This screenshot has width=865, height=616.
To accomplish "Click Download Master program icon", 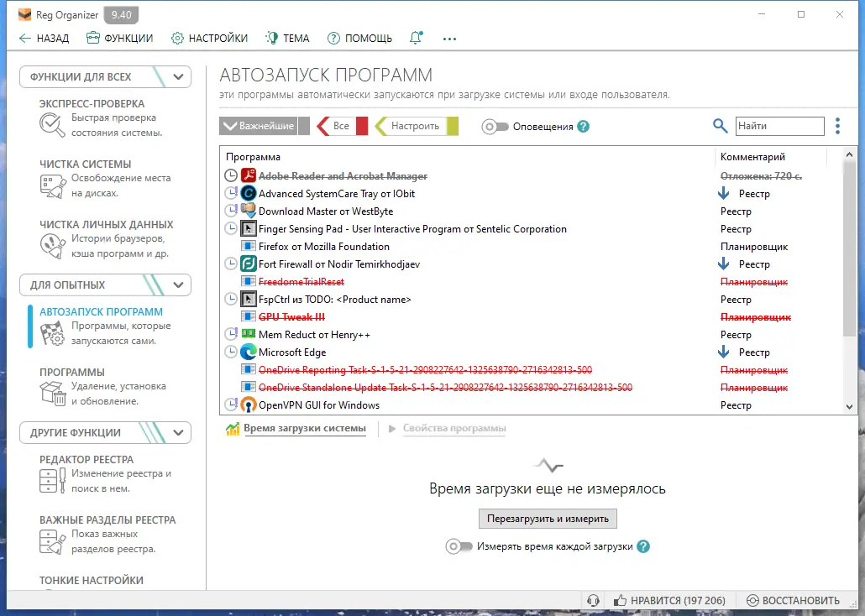I will (x=249, y=211).
